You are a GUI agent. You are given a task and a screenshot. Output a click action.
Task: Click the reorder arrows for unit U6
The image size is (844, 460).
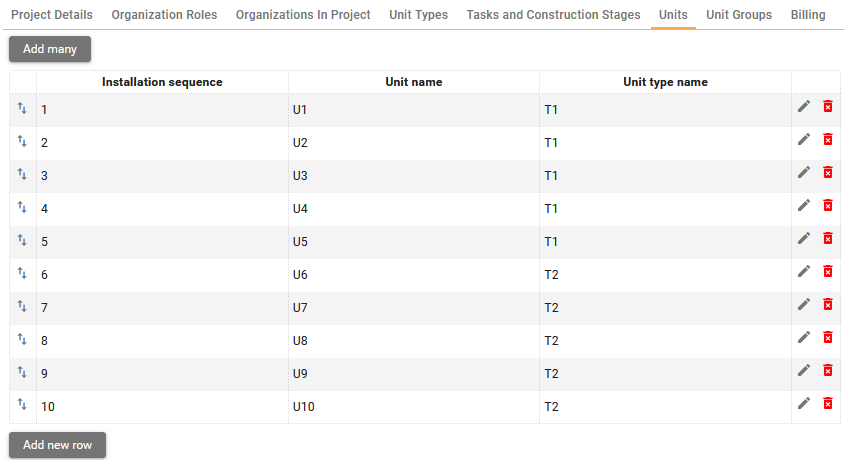pos(22,273)
